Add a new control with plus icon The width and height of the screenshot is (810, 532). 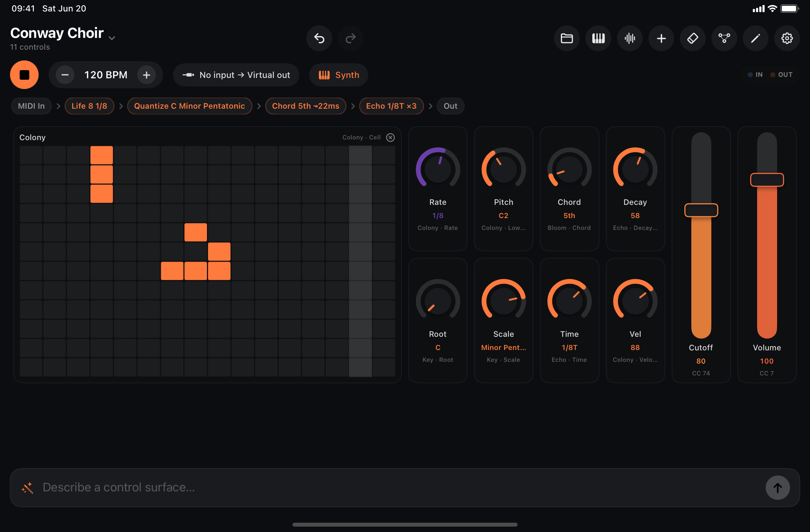pos(661,38)
